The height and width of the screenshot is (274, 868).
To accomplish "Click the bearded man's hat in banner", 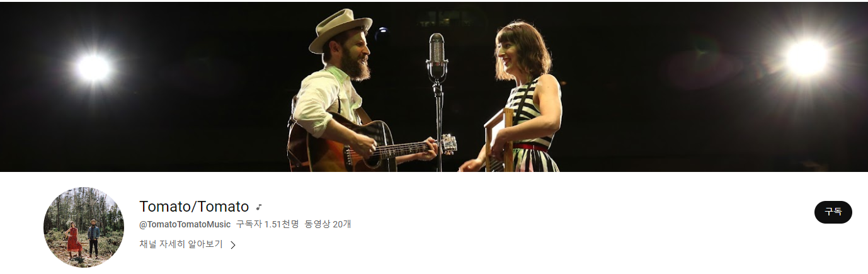I will [339, 30].
